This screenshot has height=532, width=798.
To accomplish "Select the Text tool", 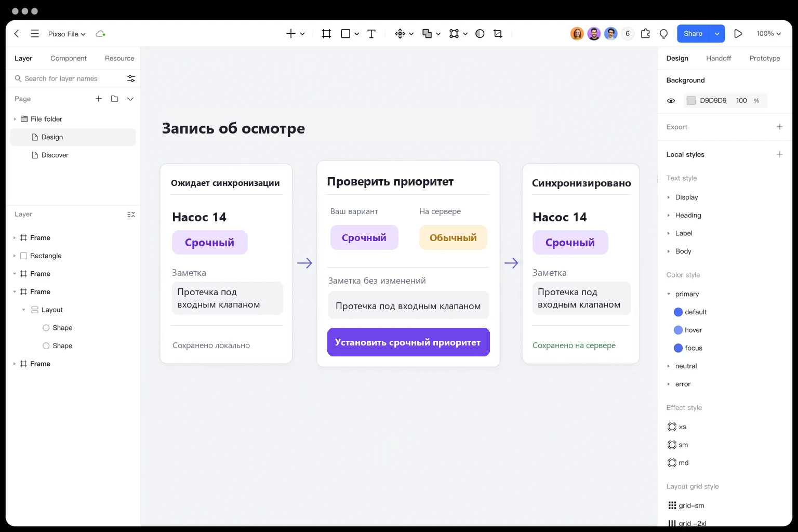I will tap(371, 34).
